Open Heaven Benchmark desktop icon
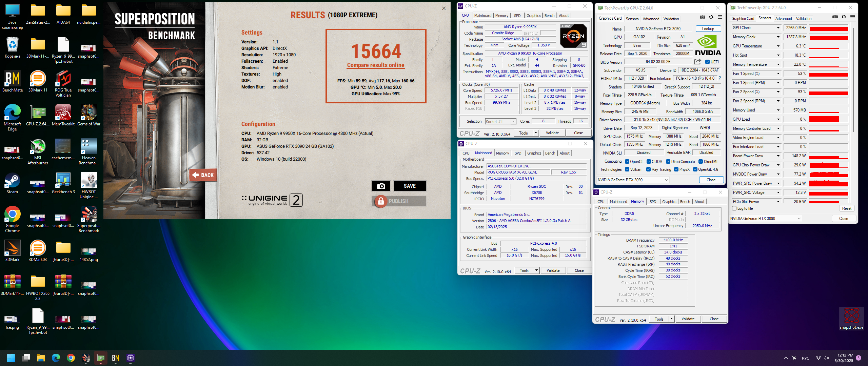This screenshot has width=868, height=366. 89,152
